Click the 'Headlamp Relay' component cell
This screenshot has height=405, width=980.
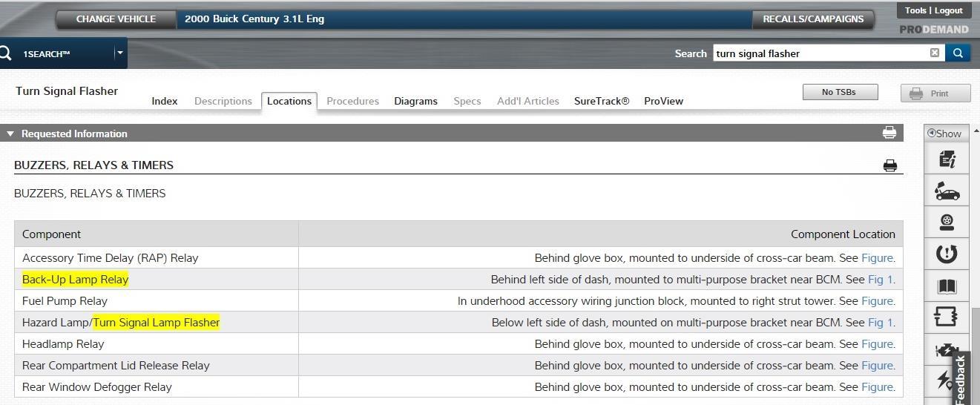tap(157, 344)
